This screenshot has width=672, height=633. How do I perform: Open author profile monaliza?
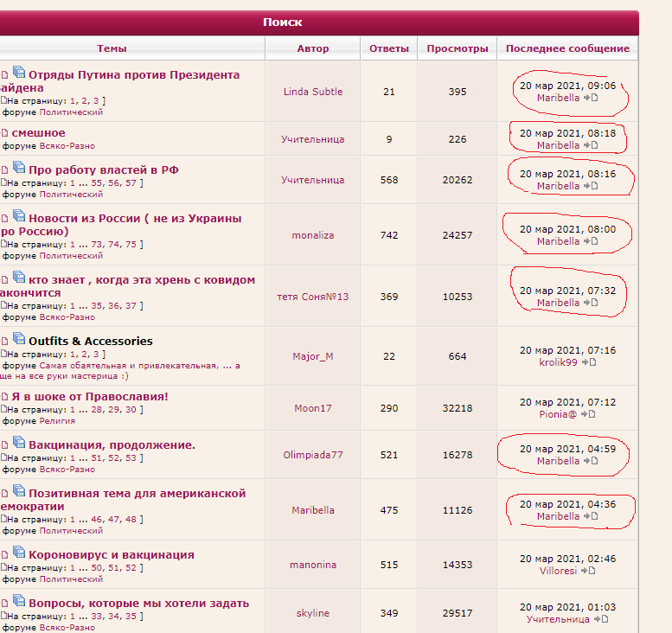pyautogui.click(x=313, y=235)
